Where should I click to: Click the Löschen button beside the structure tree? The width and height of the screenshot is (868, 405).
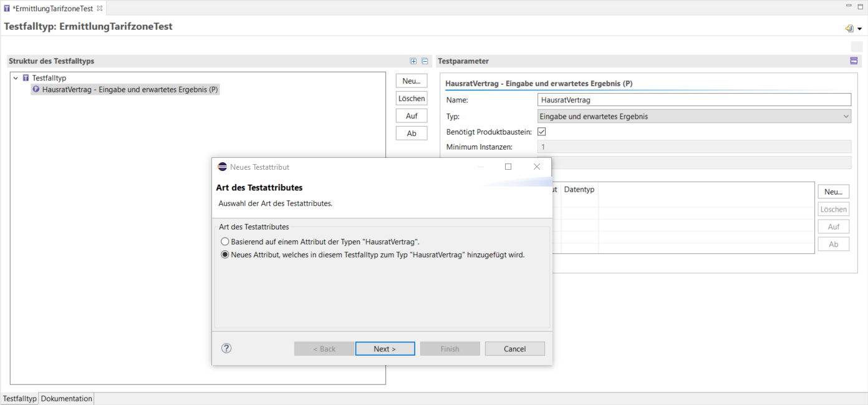coord(412,99)
